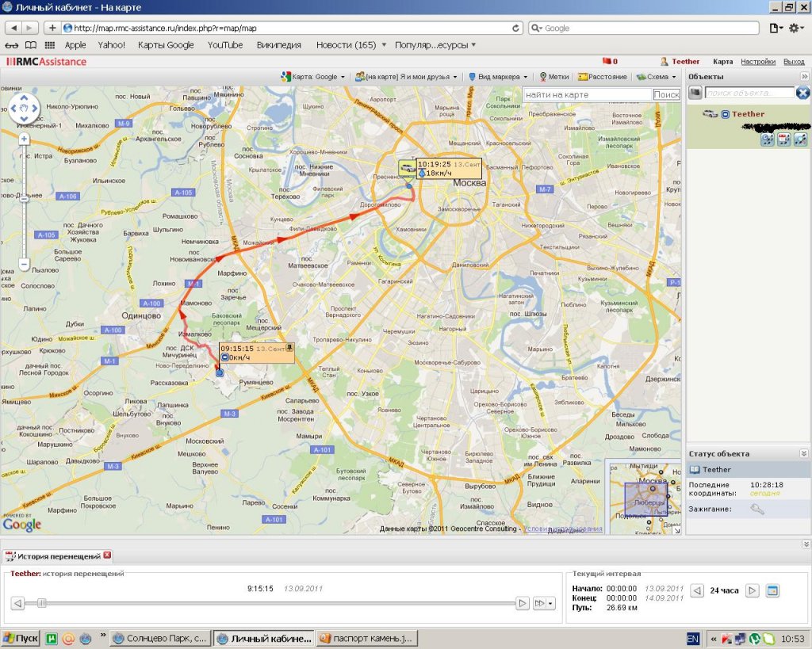Clear the object search with X button
812x649 pixels.
802,93
